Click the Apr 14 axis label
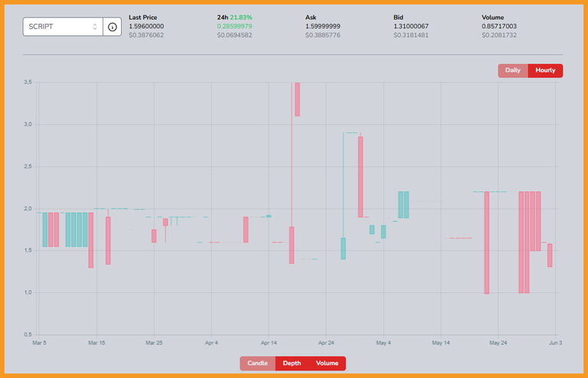 click(269, 343)
